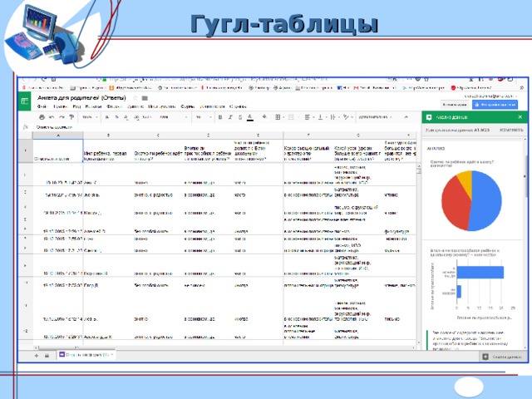Viewport: 532px width, 399px height.
Task: Click the document title Анкета для родителей
Action: pyautogui.click(x=81, y=98)
